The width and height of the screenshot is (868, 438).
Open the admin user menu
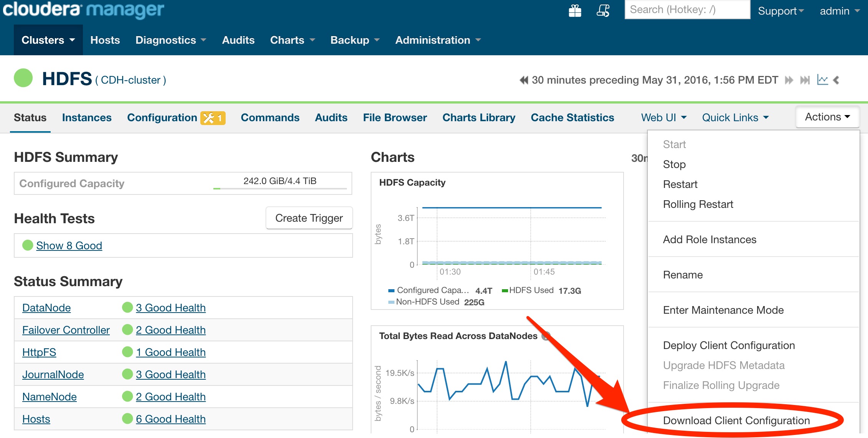[x=840, y=11]
